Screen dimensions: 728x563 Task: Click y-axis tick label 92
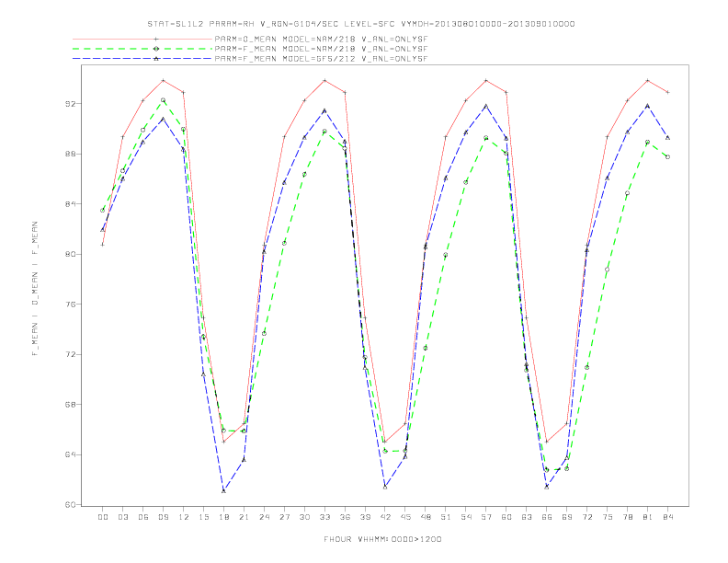[x=70, y=104]
